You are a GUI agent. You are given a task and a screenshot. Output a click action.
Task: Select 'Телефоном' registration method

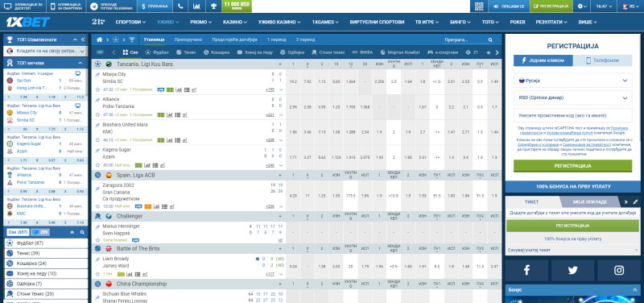602,60
